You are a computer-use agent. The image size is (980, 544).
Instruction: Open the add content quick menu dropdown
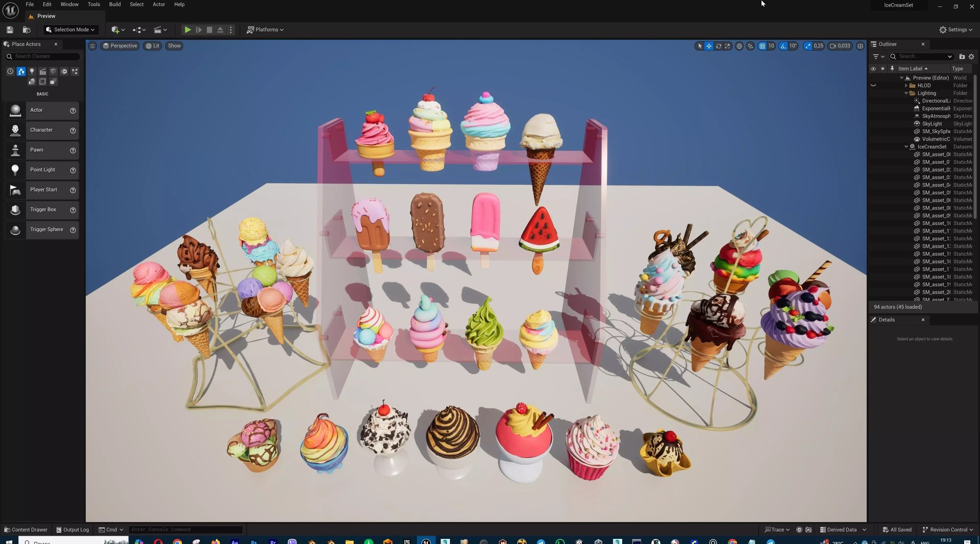pos(118,30)
